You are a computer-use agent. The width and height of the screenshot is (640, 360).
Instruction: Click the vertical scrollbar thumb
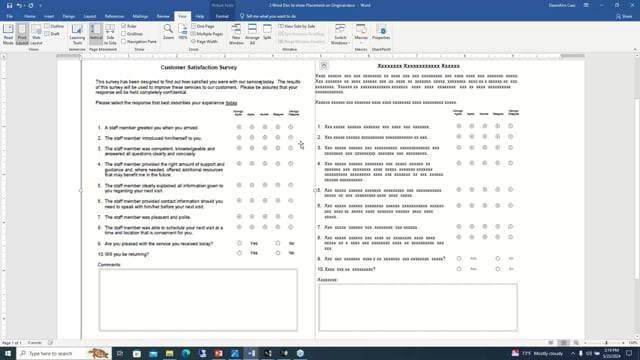coord(637,190)
